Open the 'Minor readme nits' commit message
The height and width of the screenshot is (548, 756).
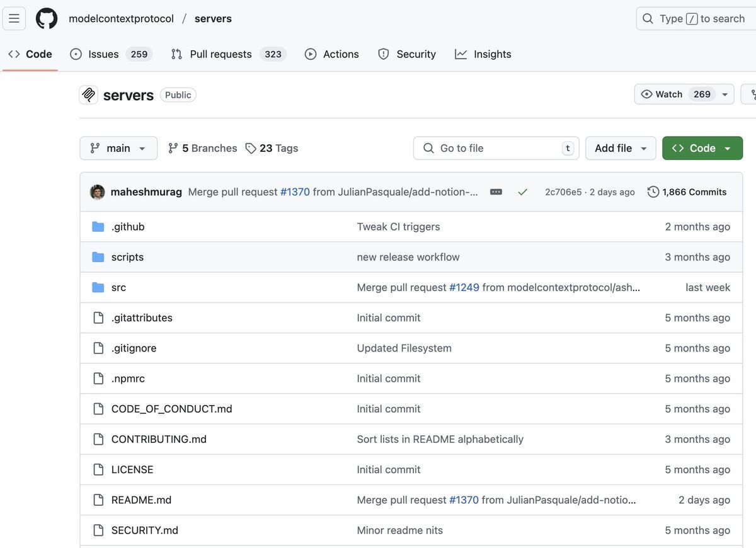point(399,530)
